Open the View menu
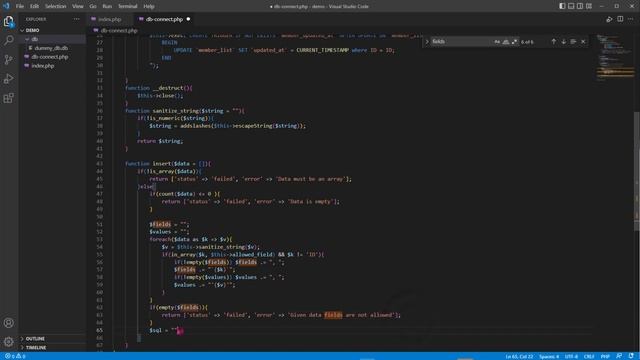The height and width of the screenshot is (360, 640). [x=78, y=6]
